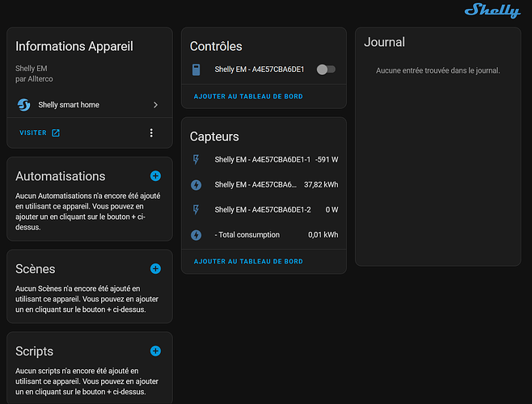This screenshot has height=404, width=532.
Task: Click power icon of sensor A4E57CBA6DE1-1
Action: [x=196, y=159]
